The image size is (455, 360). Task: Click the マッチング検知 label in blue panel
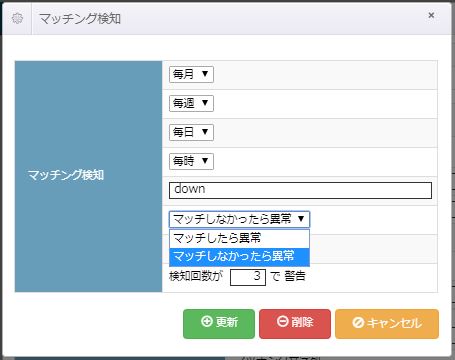[x=66, y=175]
